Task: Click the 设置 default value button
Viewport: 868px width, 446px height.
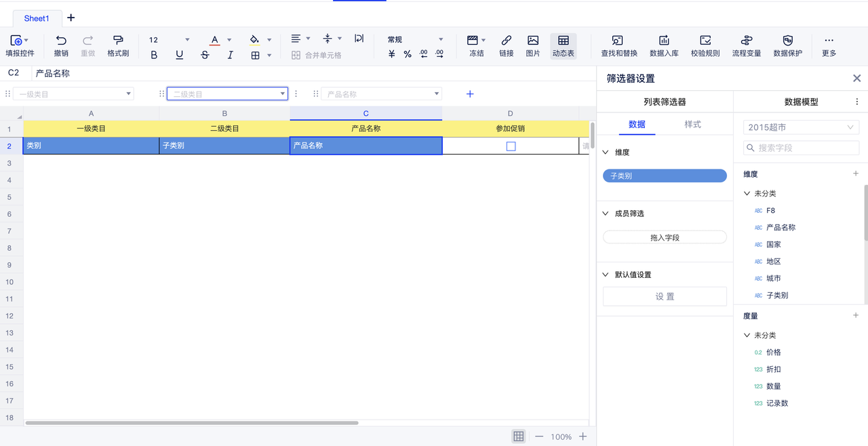Action: point(665,296)
